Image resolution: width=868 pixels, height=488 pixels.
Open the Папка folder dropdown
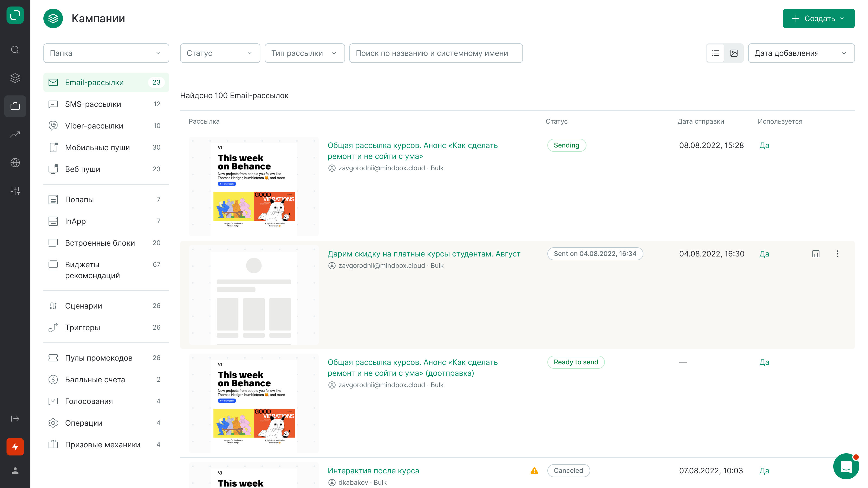point(106,53)
